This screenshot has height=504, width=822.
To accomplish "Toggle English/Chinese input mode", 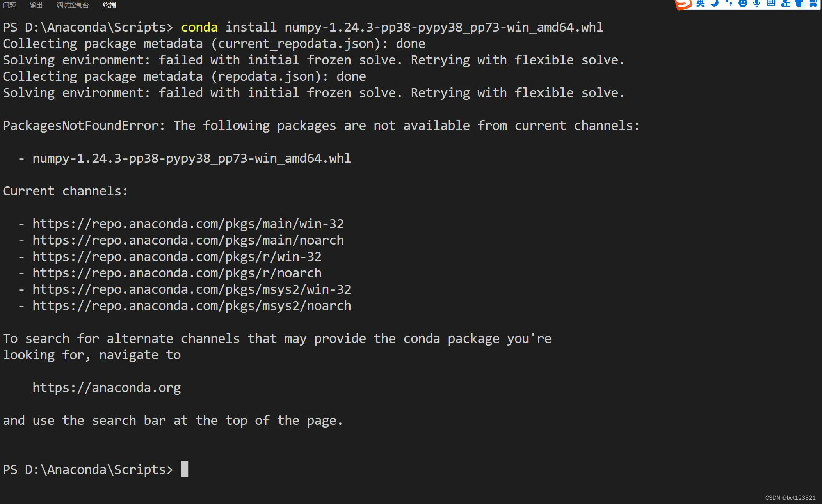I will click(701, 4).
